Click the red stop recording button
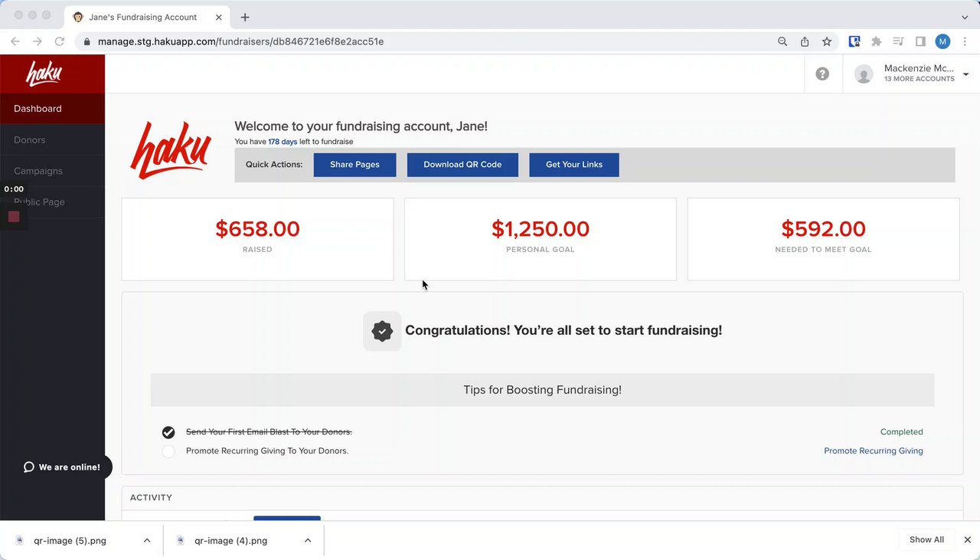The image size is (980, 560). click(14, 217)
